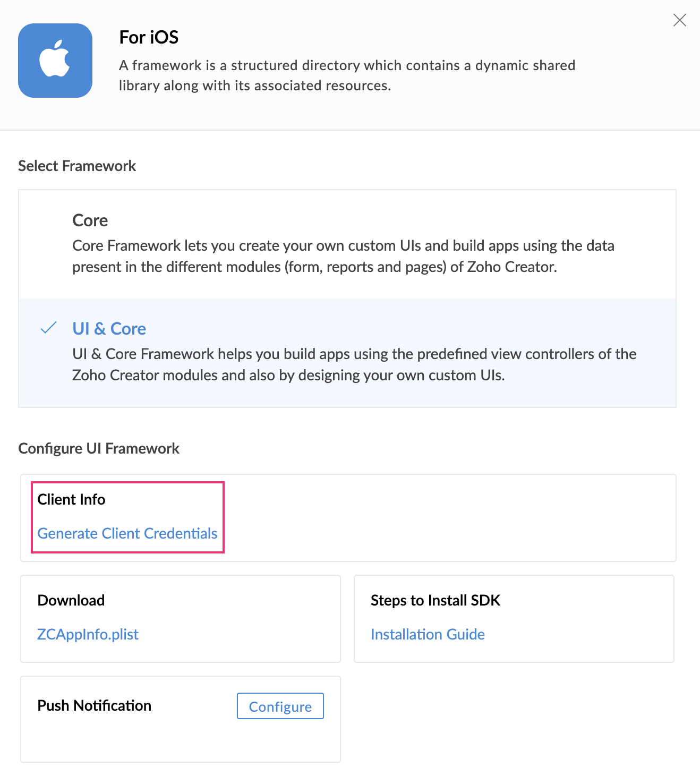Viewport: 700px width, 784px height.
Task: Click the Push Notification label
Action: pos(95,705)
